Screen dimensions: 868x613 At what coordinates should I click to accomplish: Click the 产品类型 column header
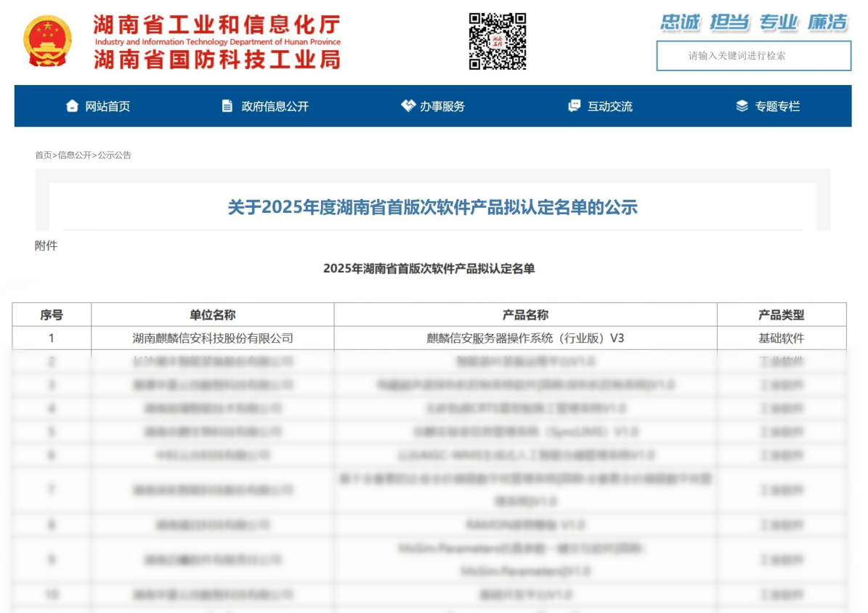(x=781, y=314)
